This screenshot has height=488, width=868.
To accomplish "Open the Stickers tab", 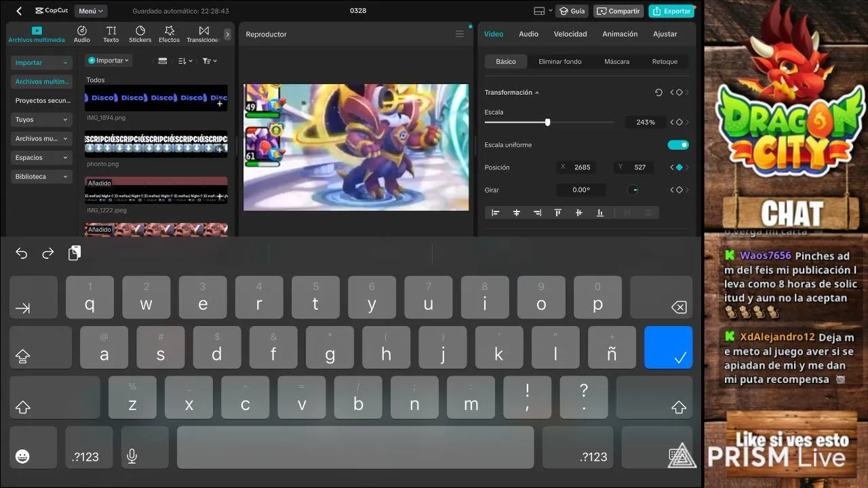I will tap(140, 34).
